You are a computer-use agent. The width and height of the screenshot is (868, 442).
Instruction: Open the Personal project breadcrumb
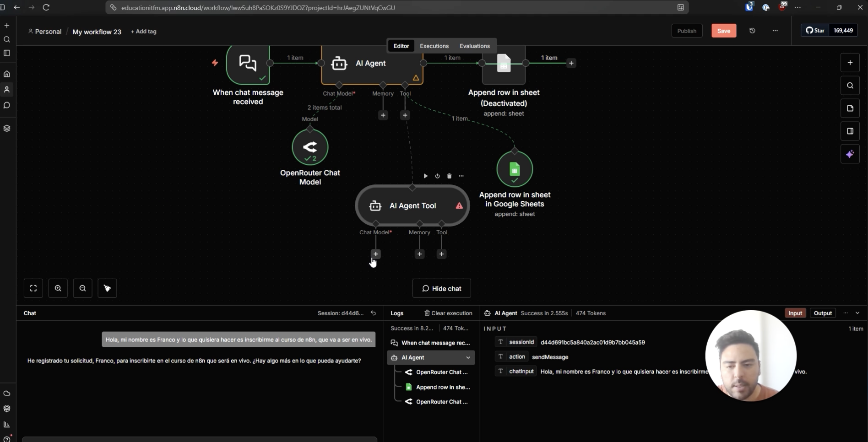pos(45,32)
